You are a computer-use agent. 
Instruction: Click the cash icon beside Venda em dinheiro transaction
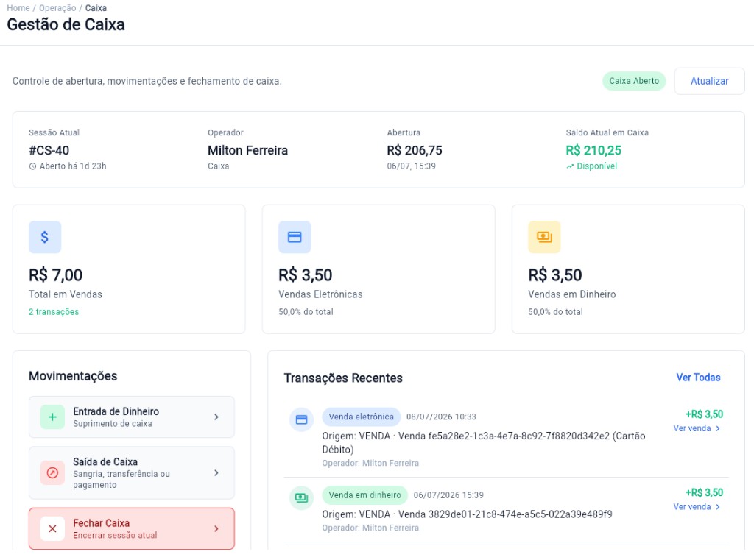point(301,497)
